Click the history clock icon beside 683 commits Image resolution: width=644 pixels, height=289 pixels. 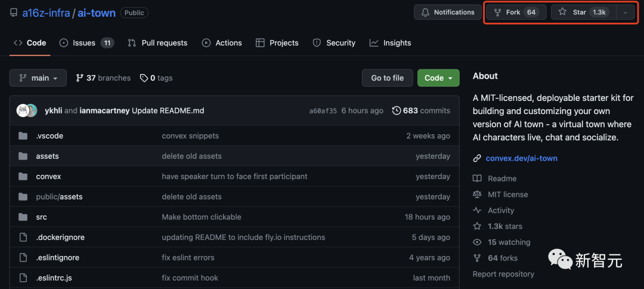[x=397, y=110]
